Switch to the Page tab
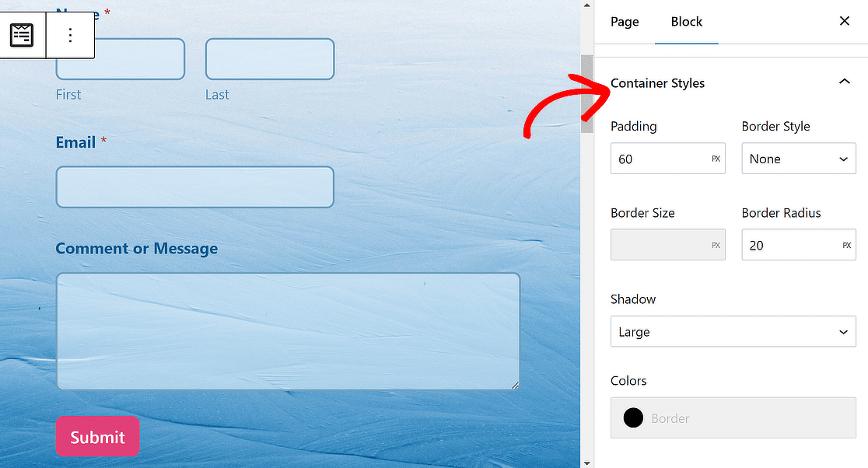The image size is (868, 468). [625, 22]
